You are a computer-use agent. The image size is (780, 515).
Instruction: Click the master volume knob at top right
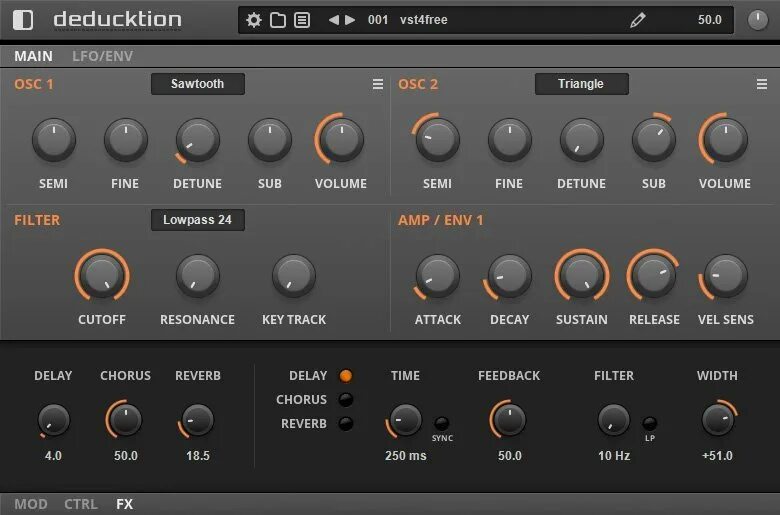pos(758,20)
